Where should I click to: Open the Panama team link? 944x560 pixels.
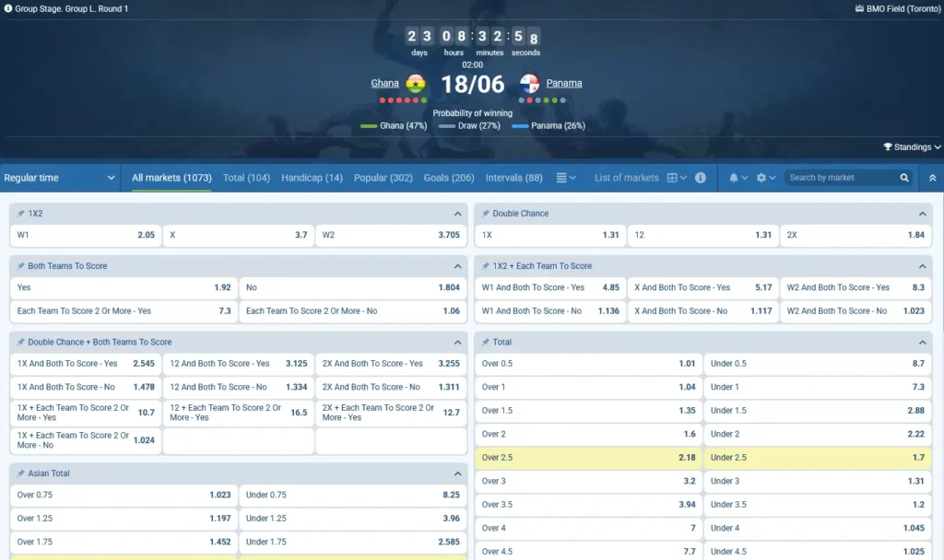tap(564, 83)
